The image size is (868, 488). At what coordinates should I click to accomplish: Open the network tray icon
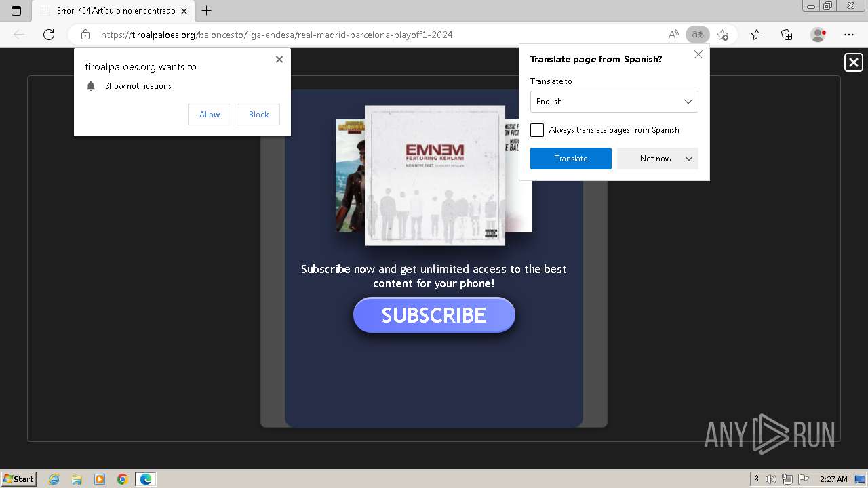click(787, 479)
